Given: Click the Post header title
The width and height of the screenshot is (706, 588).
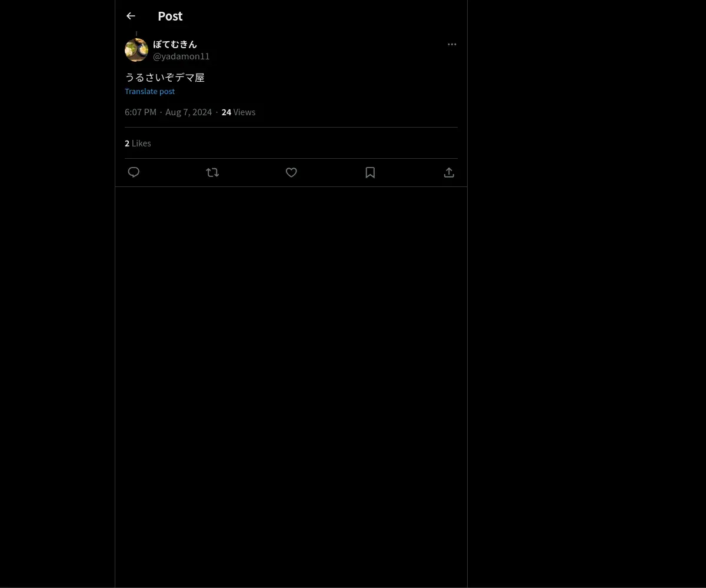Looking at the screenshot, I should pyautogui.click(x=170, y=16).
